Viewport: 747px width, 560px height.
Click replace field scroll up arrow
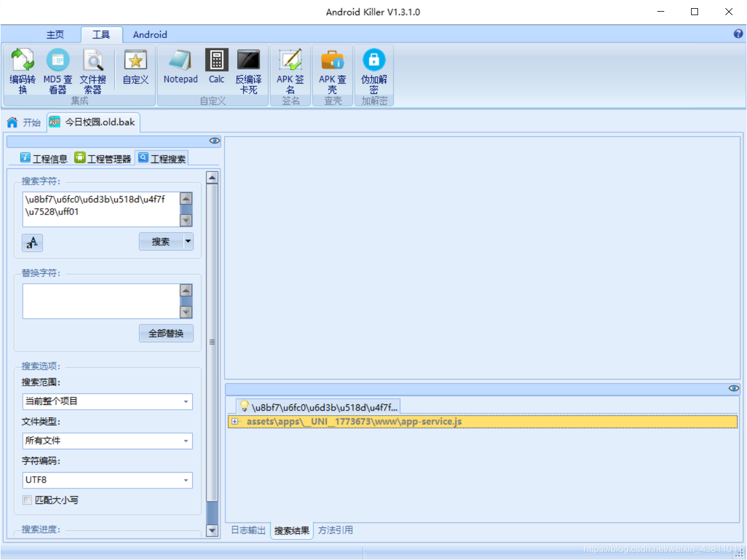(x=186, y=290)
